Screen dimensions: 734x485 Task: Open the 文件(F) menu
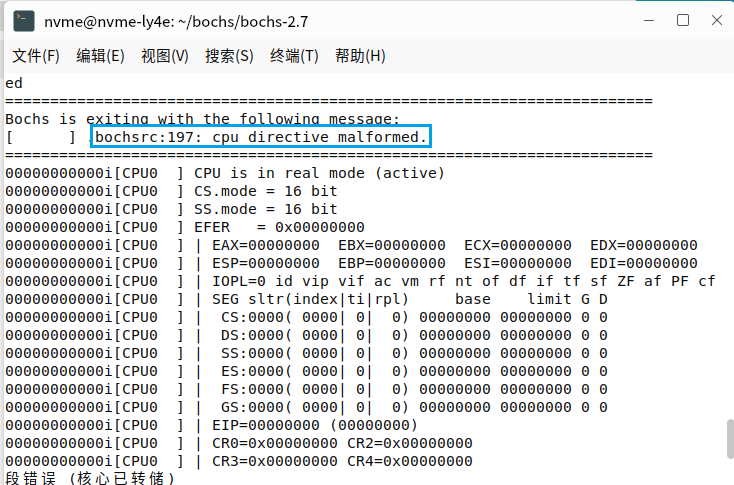[36, 56]
